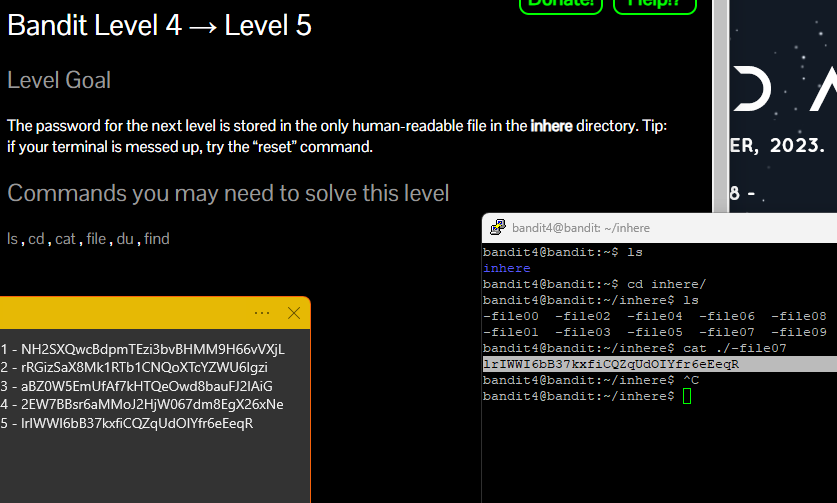Click -file02 in the terminal listing
The width and height of the screenshot is (837, 503).
582,316
